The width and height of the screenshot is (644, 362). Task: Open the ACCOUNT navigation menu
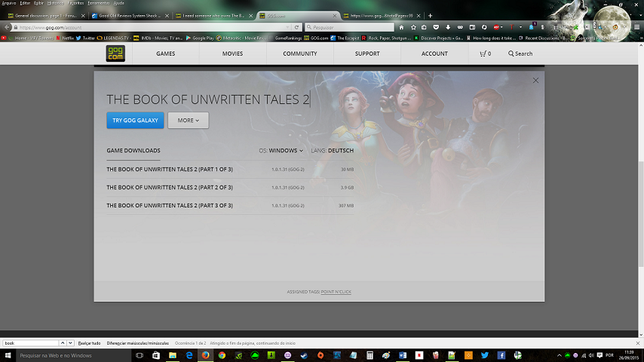click(x=434, y=54)
